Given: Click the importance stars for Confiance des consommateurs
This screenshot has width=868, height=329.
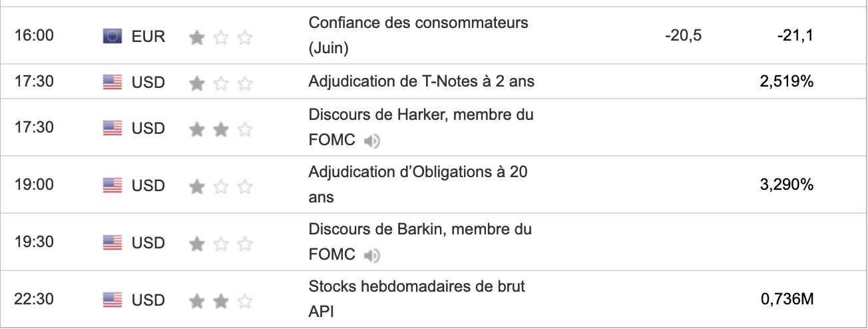Looking at the screenshot, I should coord(220,37).
